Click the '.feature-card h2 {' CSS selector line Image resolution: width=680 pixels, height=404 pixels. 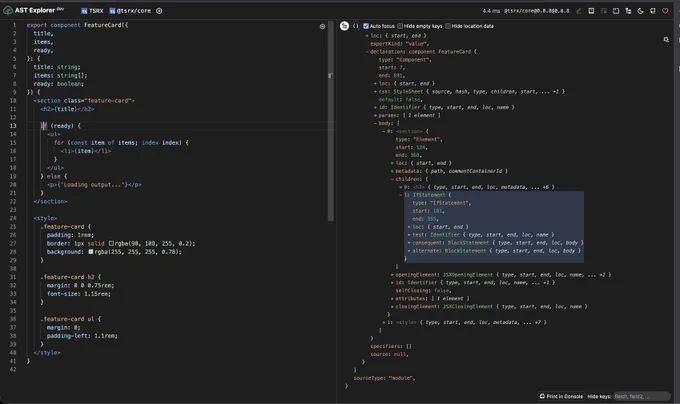tap(71, 277)
